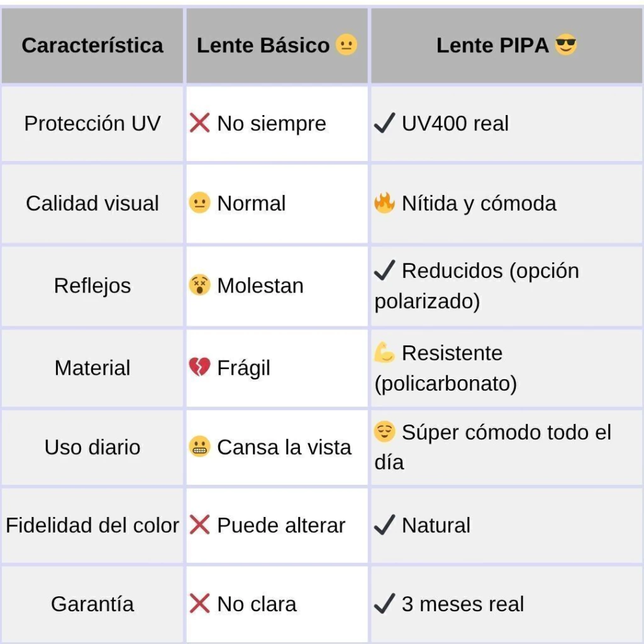This screenshot has height=644, width=644.
Task: Click the Característica column header
Action: (92, 45)
